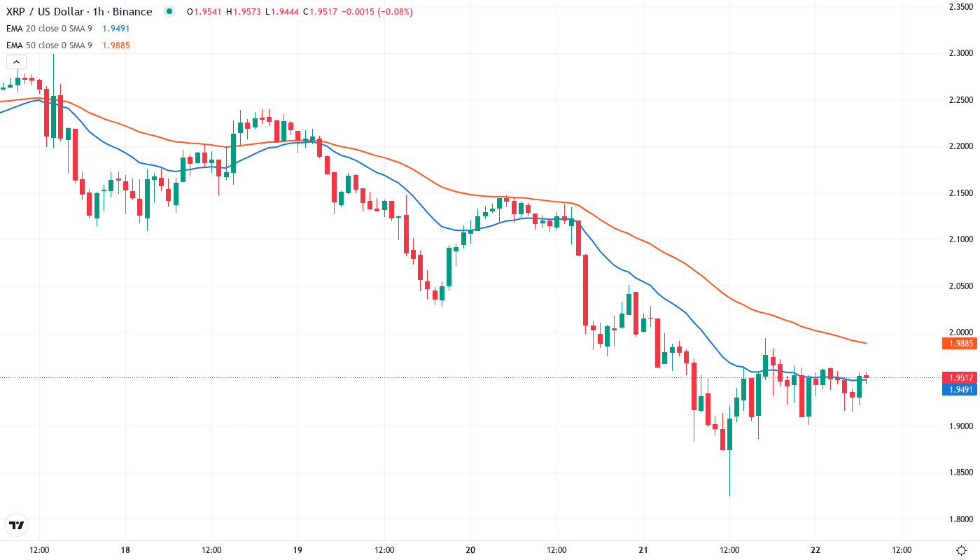
Task: Click the blue 1.9491 EMA price label
Action: pyautogui.click(x=959, y=389)
